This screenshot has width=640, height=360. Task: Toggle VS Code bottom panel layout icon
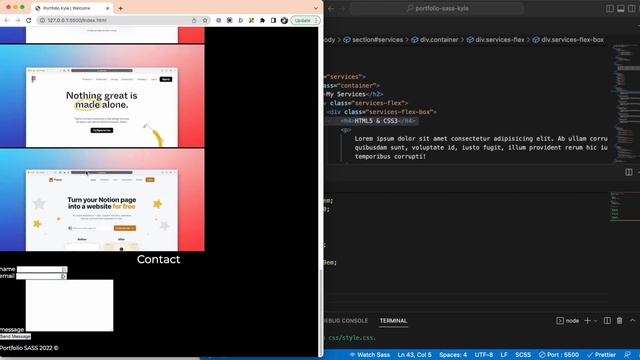coord(621,8)
